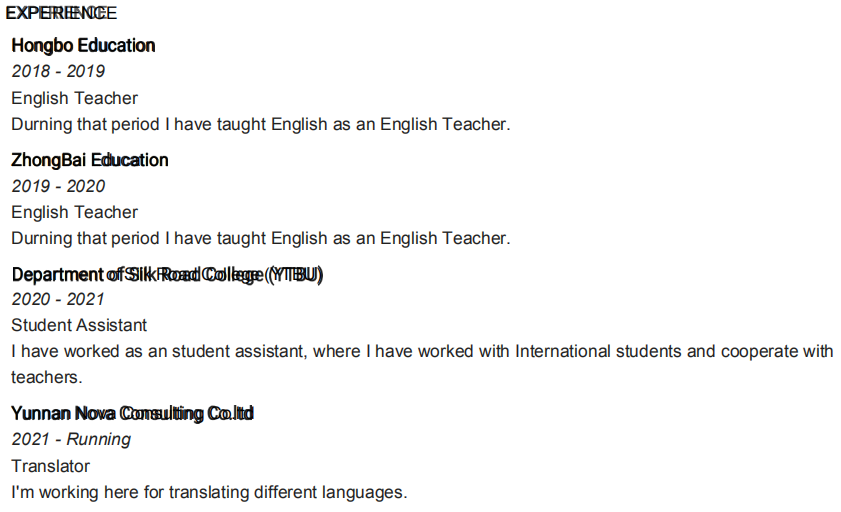Click the Translator job title
841x512 pixels.
tap(50, 466)
